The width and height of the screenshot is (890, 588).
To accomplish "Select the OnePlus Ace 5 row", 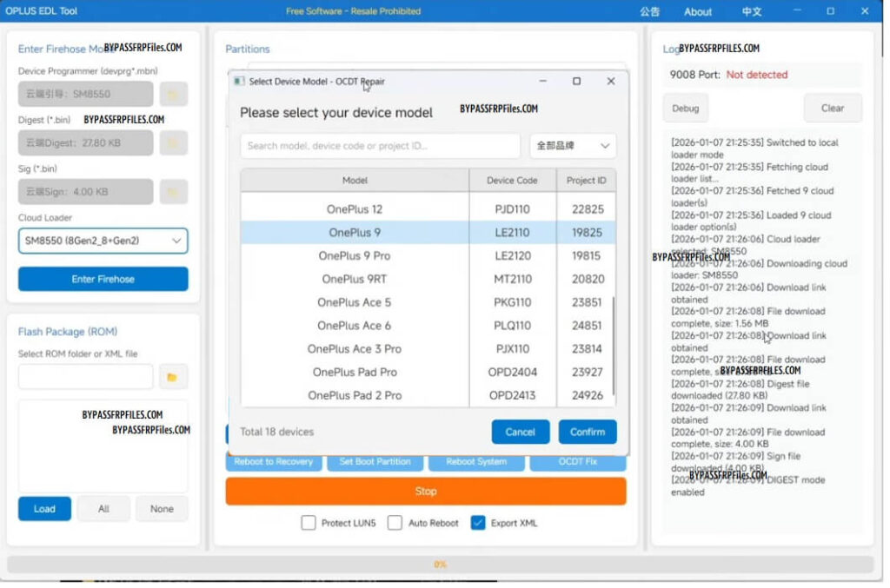I will [x=428, y=302].
